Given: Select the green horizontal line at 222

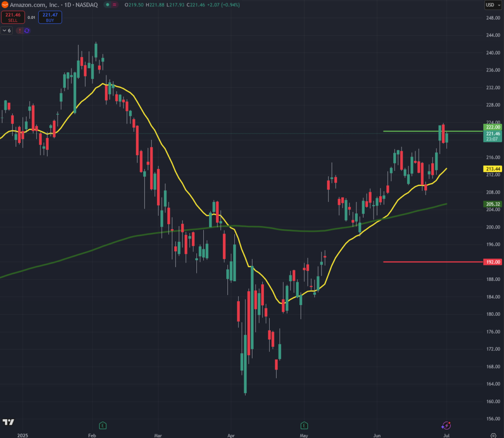Looking at the screenshot, I should point(433,132).
